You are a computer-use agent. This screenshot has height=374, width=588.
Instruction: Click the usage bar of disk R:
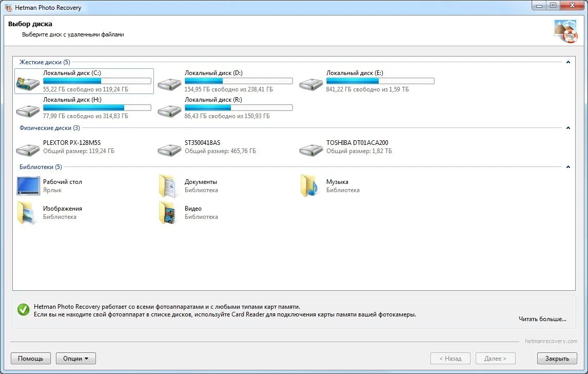coord(239,107)
